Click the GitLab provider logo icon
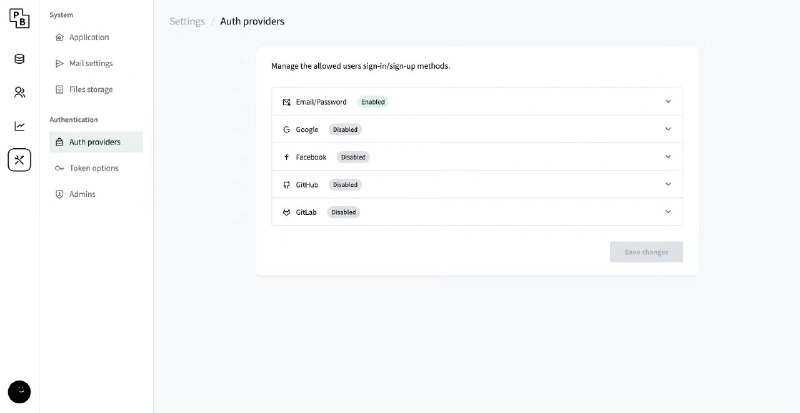This screenshot has height=413, width=800. [286, 212]
